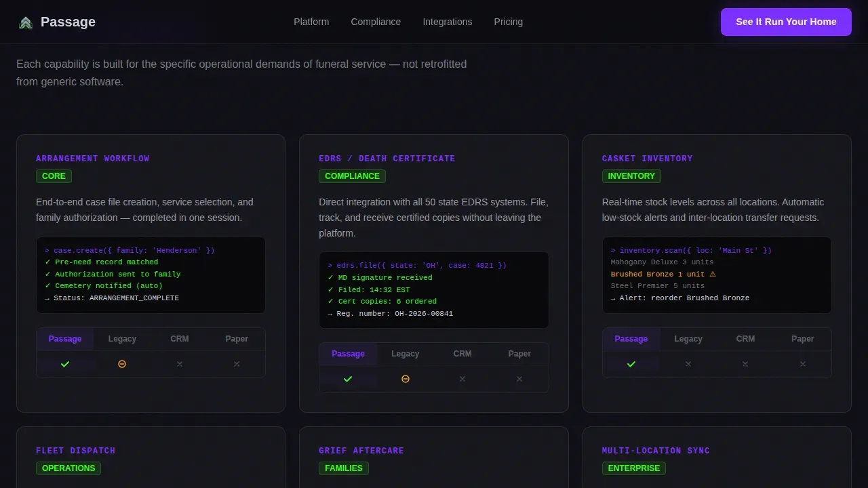The width and height of the screenshot is (868, 488).
Task: Open the Platform nav item
Action: pyautogui.click(x=311, y=22)
